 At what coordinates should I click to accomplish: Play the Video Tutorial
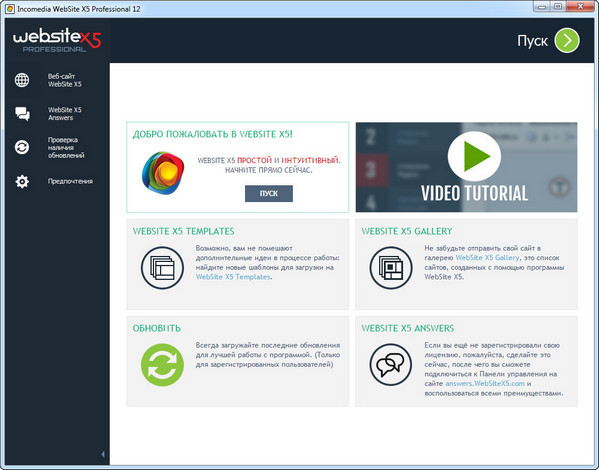(474, 156)
